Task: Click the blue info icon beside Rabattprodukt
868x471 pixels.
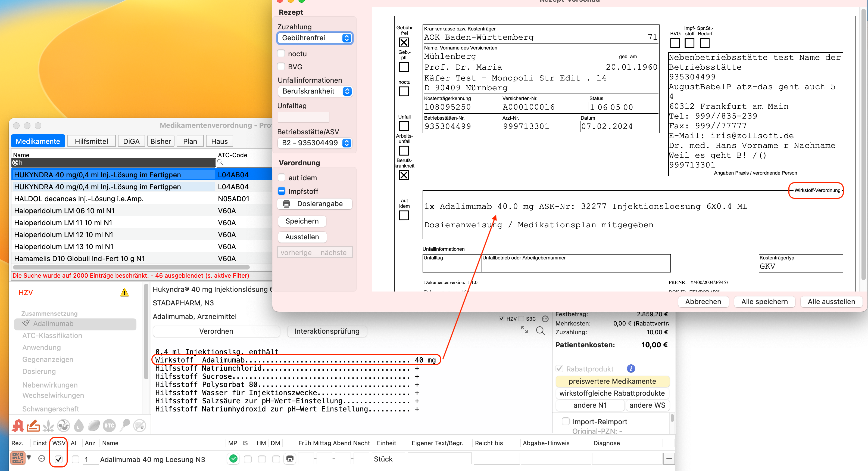Action: click(631, 368)
